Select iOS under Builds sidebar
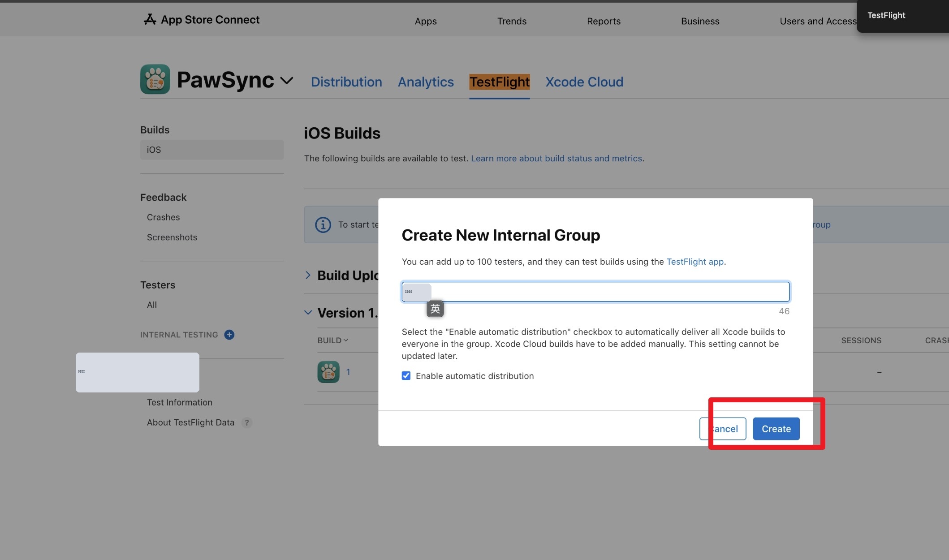Viewport: 949px width, 560px height. [212, 150]
